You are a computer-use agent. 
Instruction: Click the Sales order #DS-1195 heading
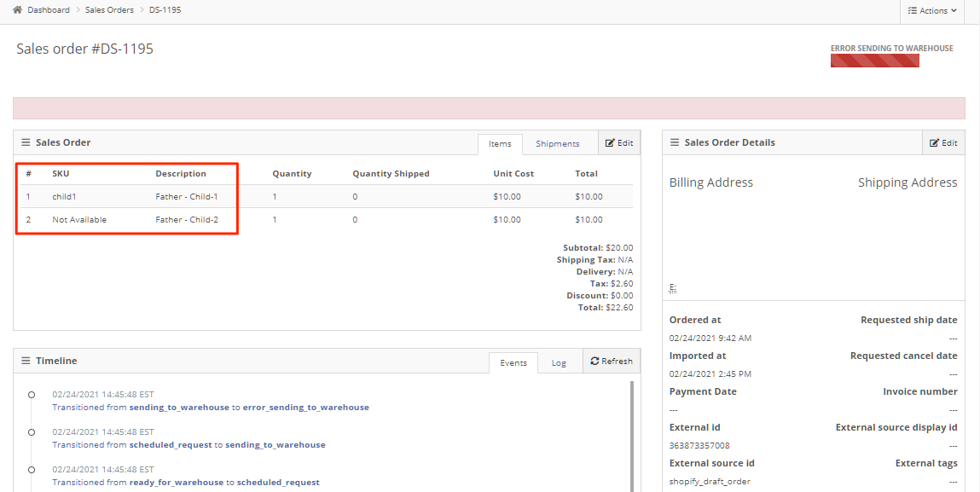coord(84,49)
